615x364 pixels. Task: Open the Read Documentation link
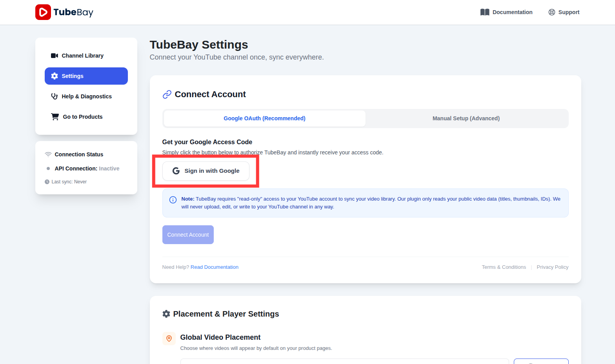click(x=214, y=267)
